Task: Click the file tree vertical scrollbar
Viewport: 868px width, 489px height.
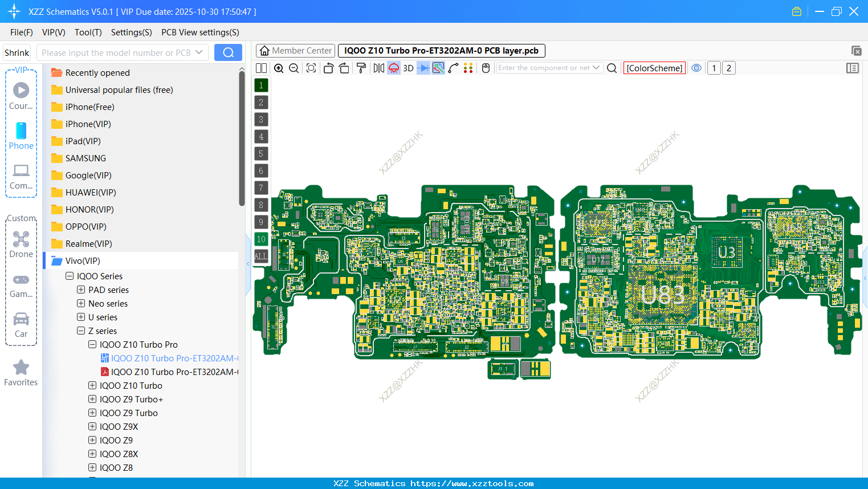Action: point(242,138)
